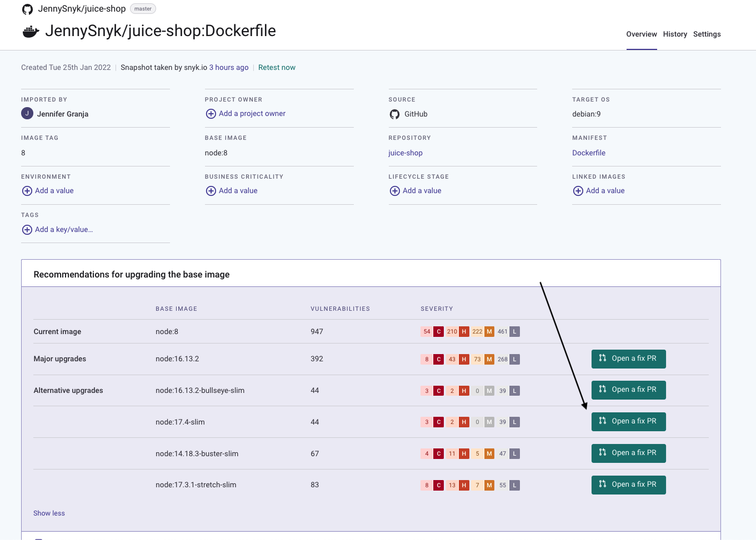
Task: Click the Retest now link
Action: [x=277, y=68]
